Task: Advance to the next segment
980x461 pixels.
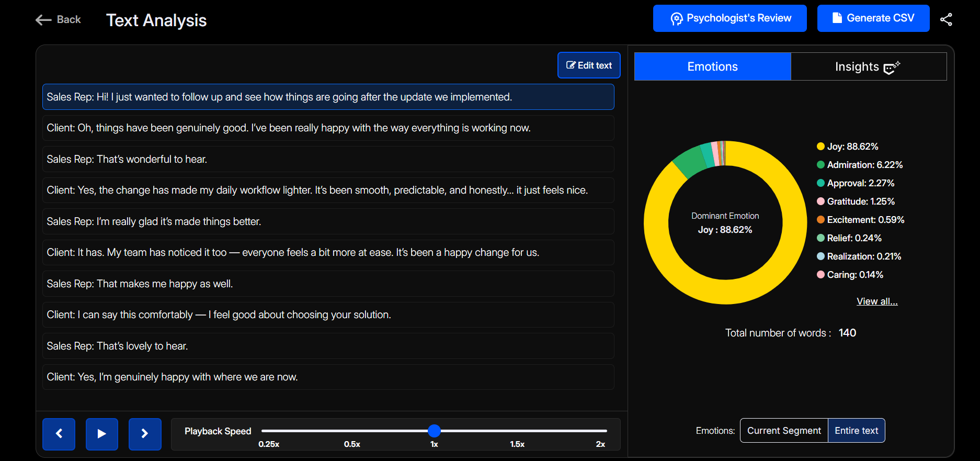Action: [x=145, y=434]
